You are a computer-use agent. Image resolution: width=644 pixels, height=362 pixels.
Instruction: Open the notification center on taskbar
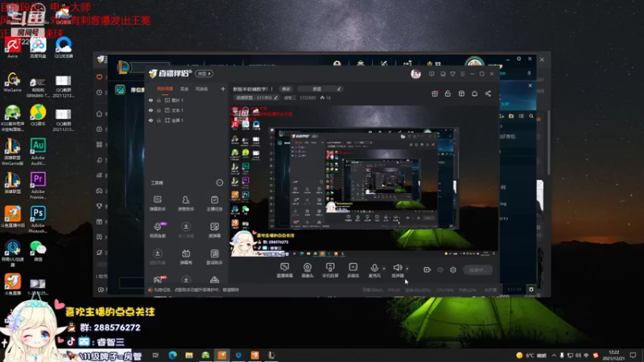[x=633, y=355]
